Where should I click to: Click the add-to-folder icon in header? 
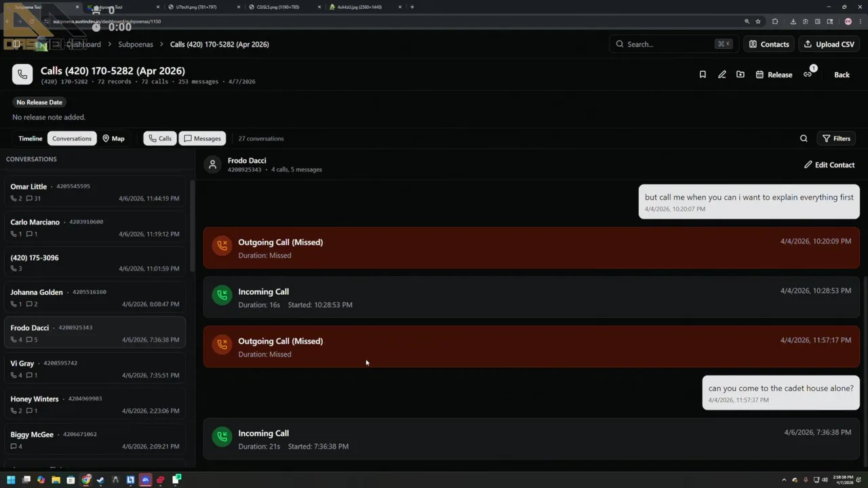tap(741, 75)
